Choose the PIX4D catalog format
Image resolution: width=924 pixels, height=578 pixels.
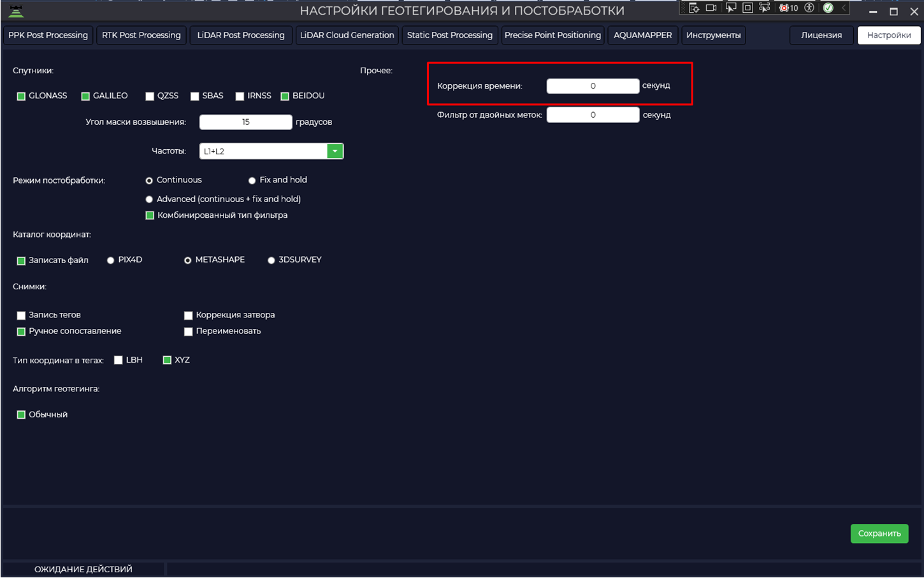tap(110, 260)
